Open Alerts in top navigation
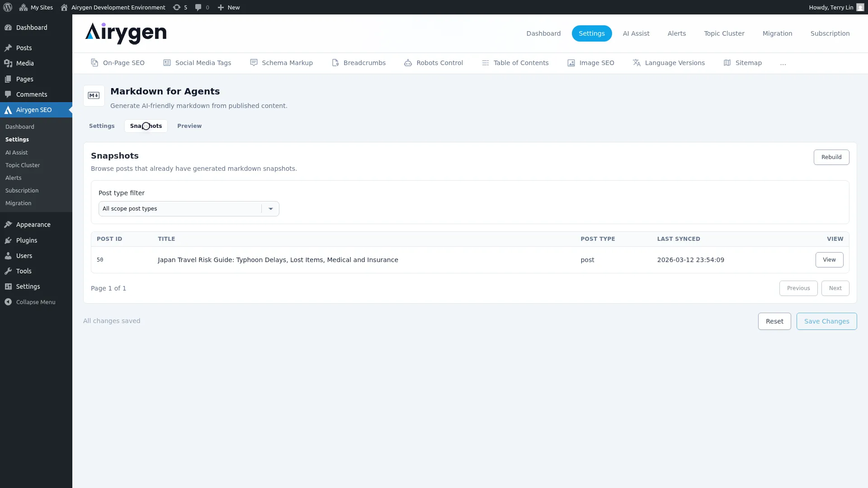 click(677, 33)
